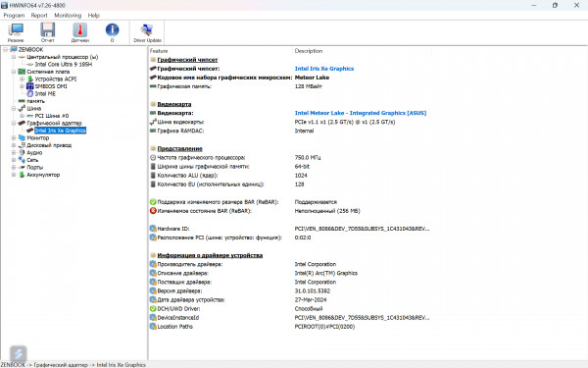Click the Представление section header
Screen dimensions: 588x368
tap(179, 148)
